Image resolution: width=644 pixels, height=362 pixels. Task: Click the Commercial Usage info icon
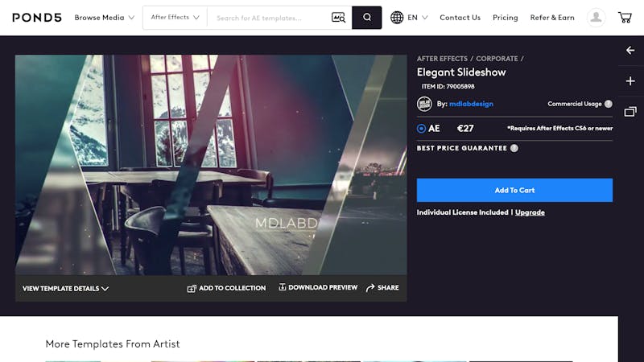[609, 104]
